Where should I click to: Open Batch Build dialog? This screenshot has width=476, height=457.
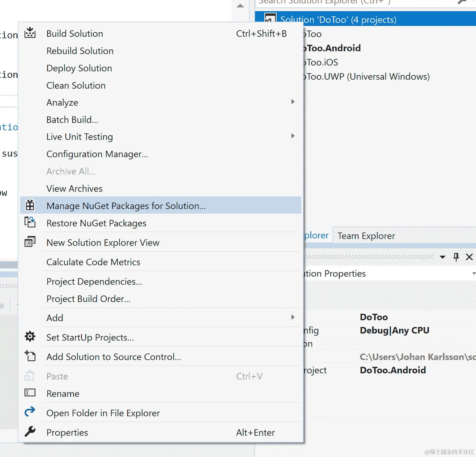pyautogui.click(x=161, y=119)
